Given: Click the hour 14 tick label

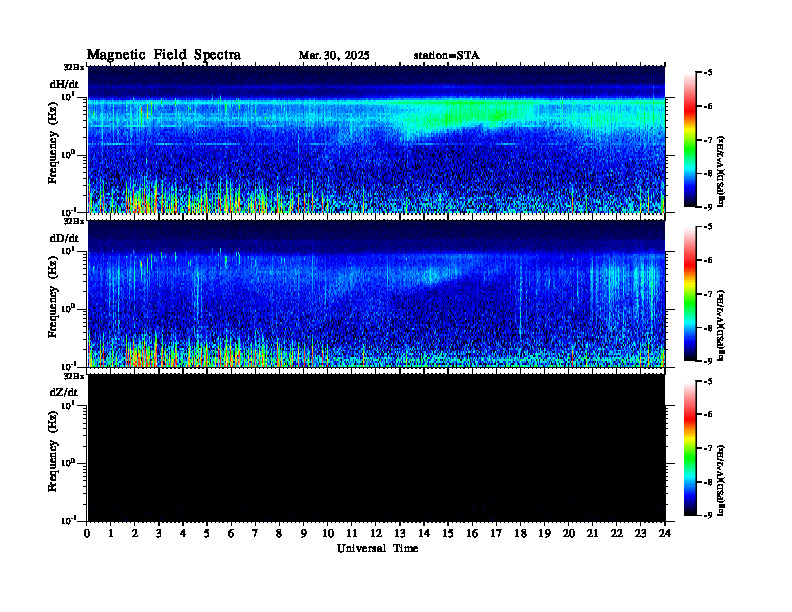Looking at the screenshot, I should [x=424, y=534].
